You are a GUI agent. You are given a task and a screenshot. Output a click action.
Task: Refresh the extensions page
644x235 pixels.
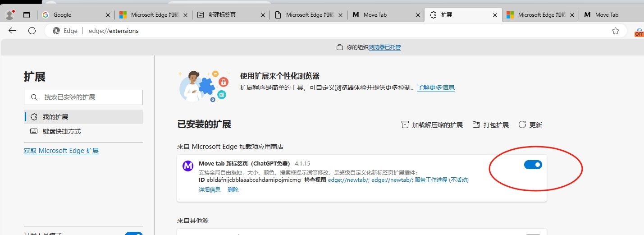click(x=32, y=31)
